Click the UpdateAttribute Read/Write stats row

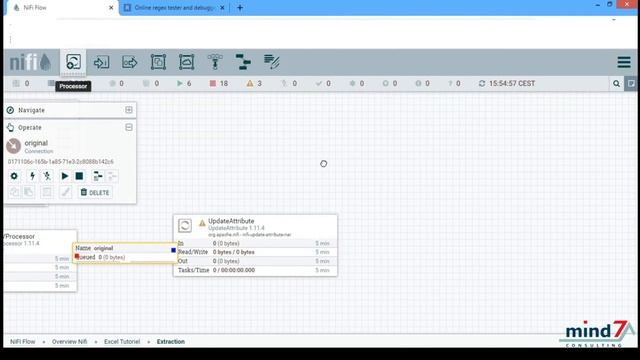point(255,252)
